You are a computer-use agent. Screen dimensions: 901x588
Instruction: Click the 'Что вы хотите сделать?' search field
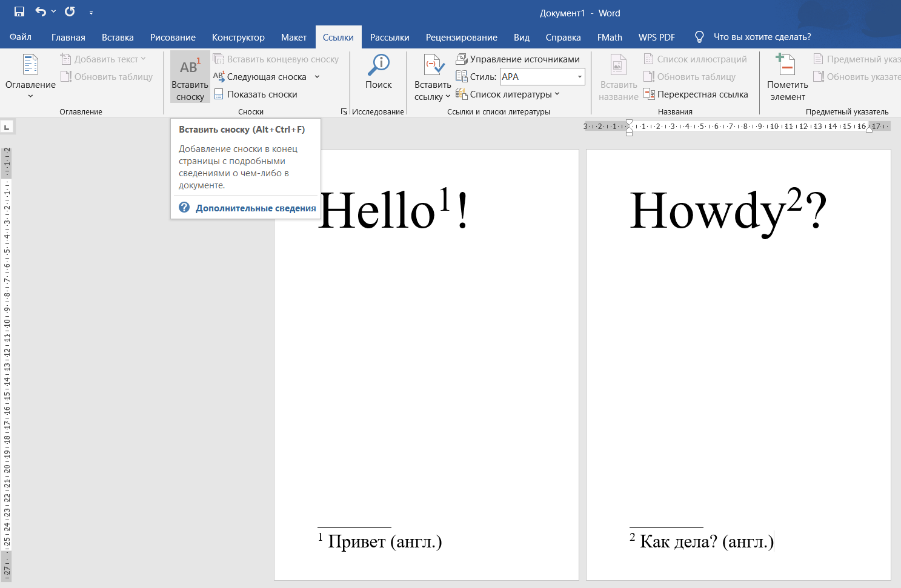click(x=762, y=37)
